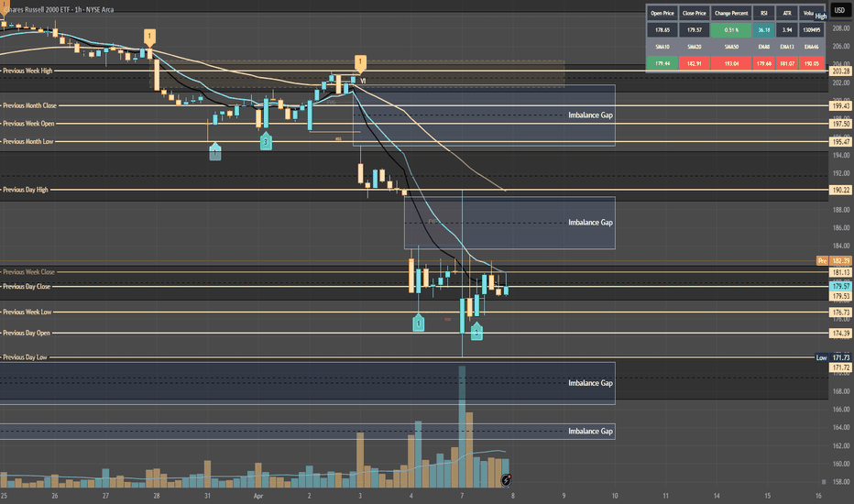The image size is (854, 504).
Task: Click the 36.18 RSI value cell
Action: pos(763,30)
